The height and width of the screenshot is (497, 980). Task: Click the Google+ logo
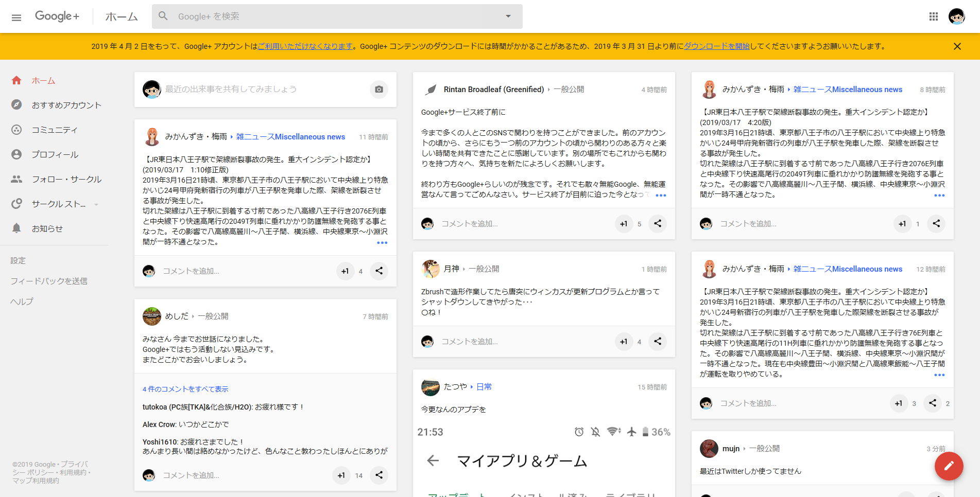(57, 16)
